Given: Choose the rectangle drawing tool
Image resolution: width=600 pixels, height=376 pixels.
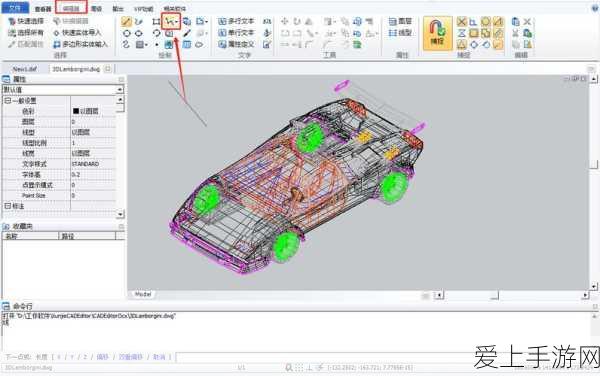Looking at the screenshot, I should click(156, 21).
